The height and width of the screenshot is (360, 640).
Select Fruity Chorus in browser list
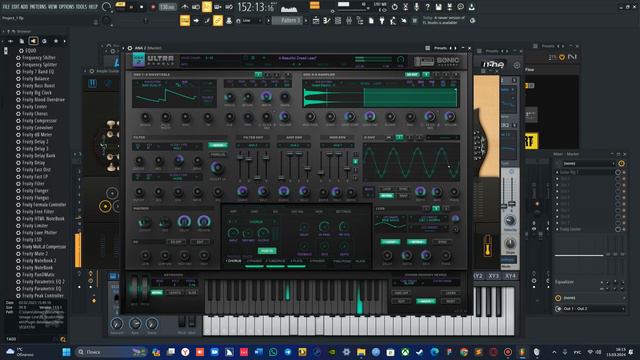35,114
